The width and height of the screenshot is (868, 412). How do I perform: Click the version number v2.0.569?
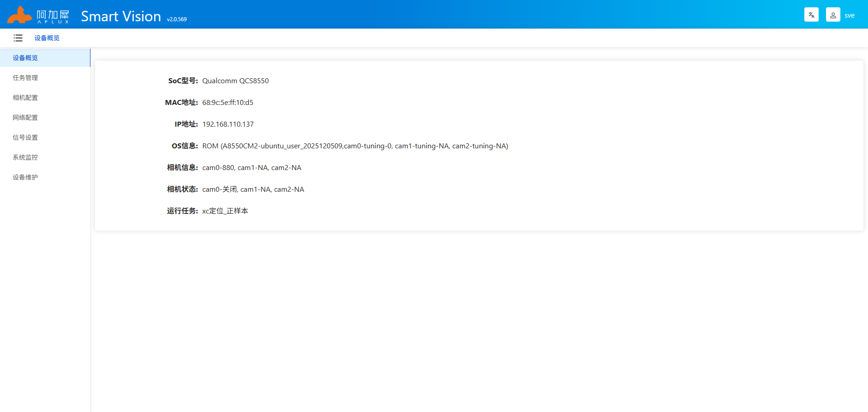177,19
